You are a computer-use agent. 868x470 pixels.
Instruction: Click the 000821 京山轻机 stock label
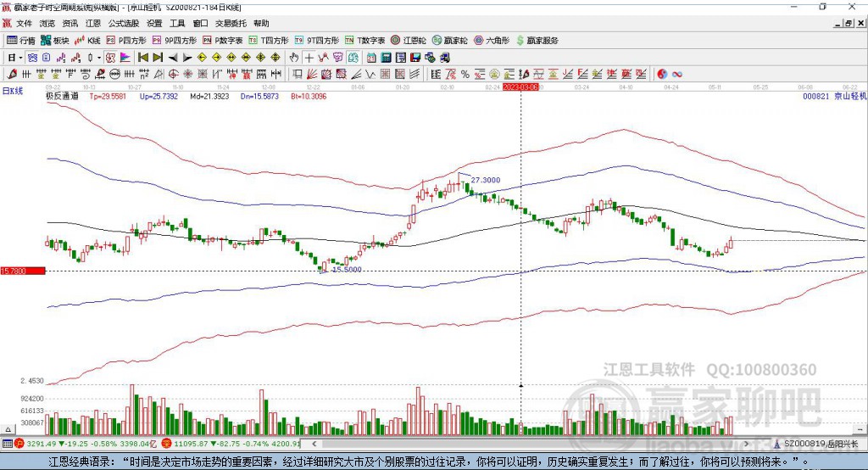835,96
